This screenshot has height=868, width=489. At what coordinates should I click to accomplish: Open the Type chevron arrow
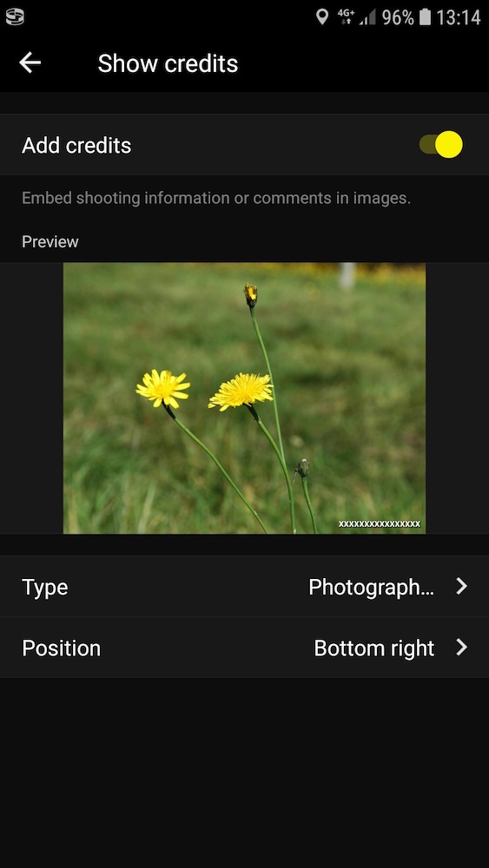tap(462, 586)
